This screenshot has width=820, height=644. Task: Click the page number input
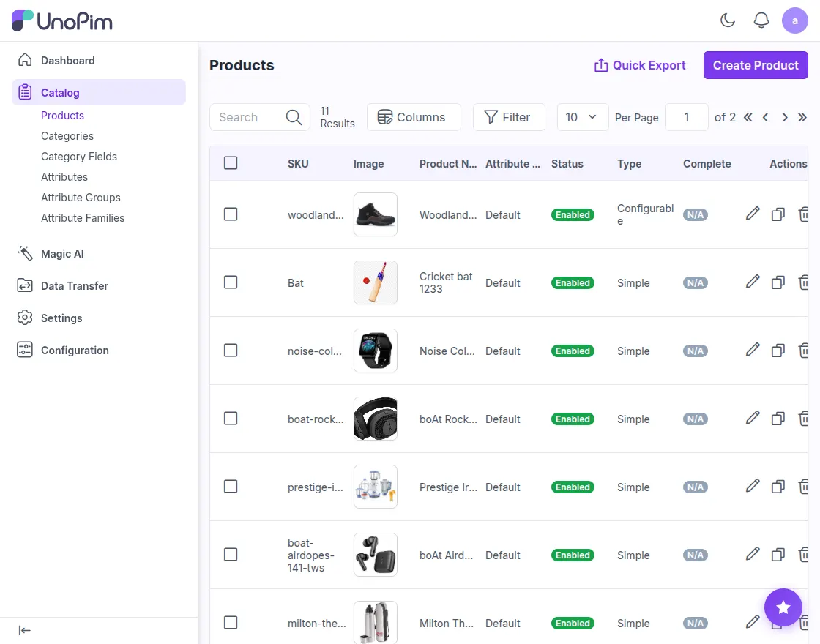click(x=686, y=117)
